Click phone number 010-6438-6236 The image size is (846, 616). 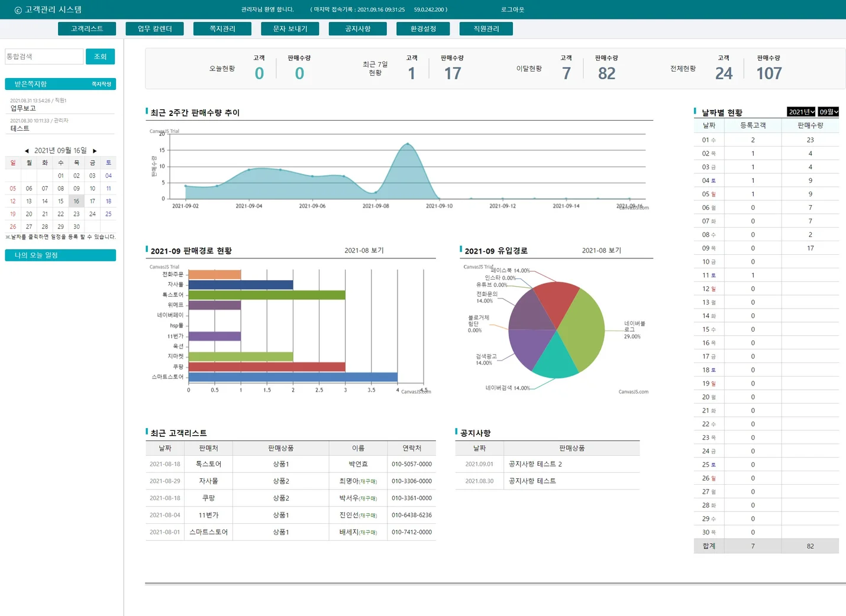[x=412, y=516]
